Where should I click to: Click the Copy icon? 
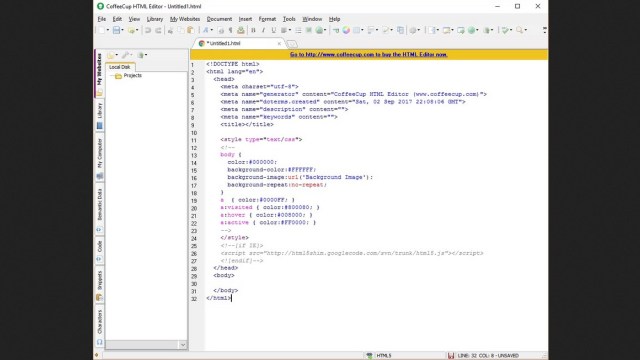pyautogui.click(x=181, y=30)
